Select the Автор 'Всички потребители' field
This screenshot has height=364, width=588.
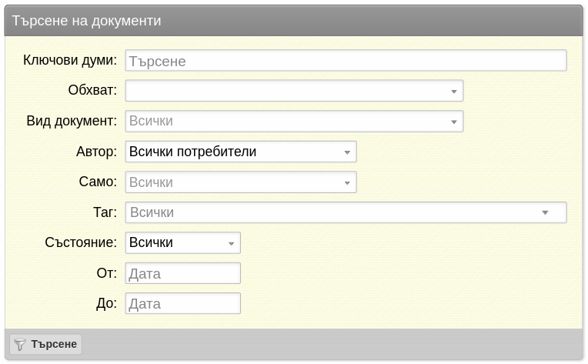[241, 152]
